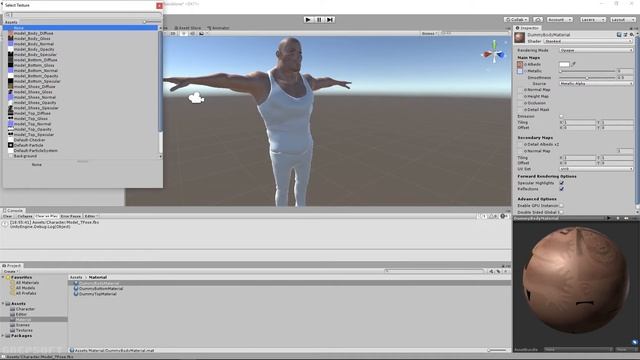Switch to the Inspector tab
Screen dimensions: 640x360
[x=528, y=28]
